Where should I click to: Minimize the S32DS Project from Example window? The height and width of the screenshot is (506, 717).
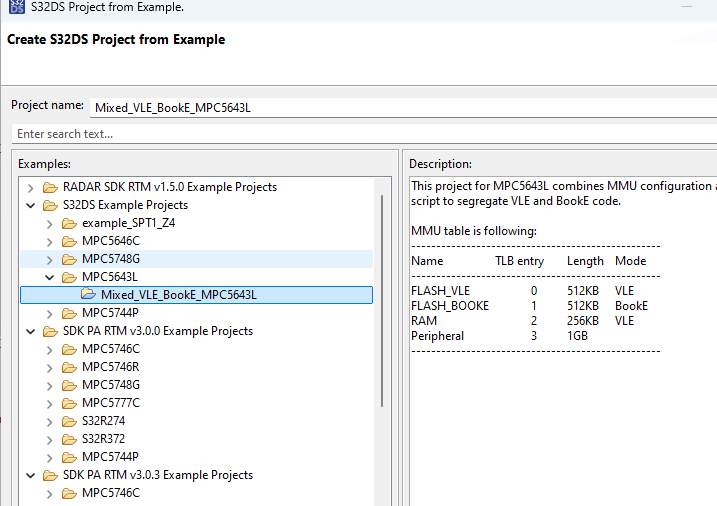click(687, 6)
